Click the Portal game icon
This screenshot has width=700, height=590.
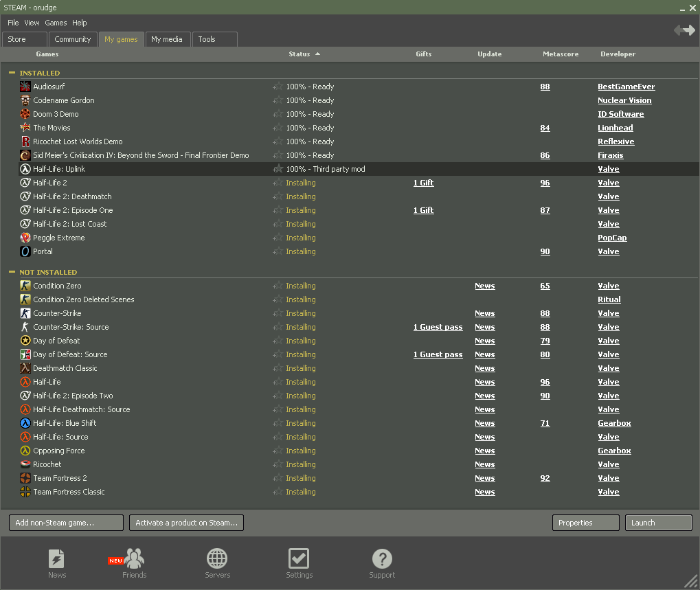click(25, 251)
